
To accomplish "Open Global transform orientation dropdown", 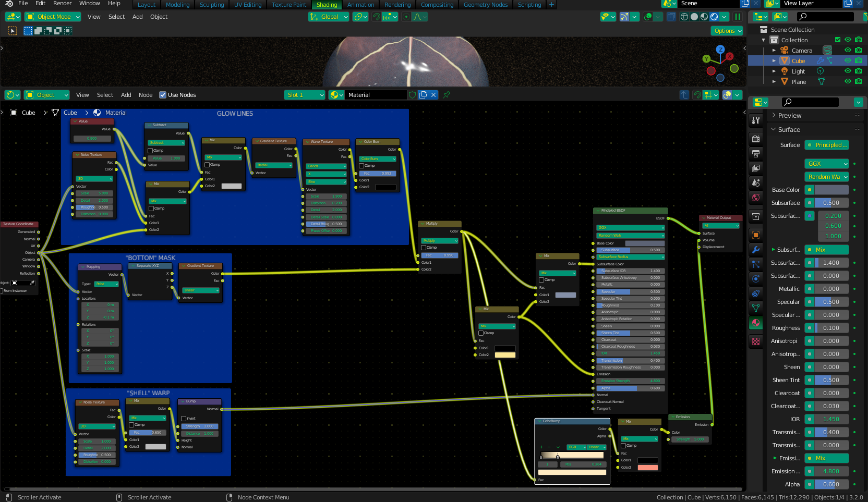I will pos(329,17).
